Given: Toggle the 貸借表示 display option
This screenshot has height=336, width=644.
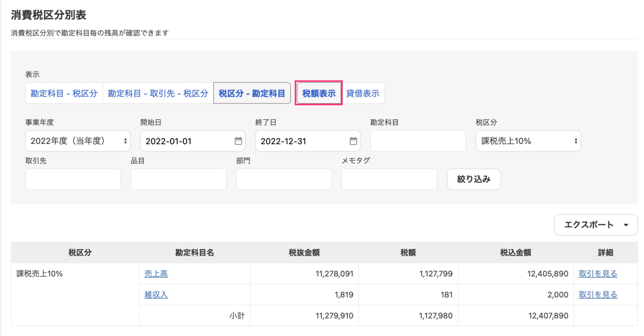Looking at the screenshot, I should [363, 93].
